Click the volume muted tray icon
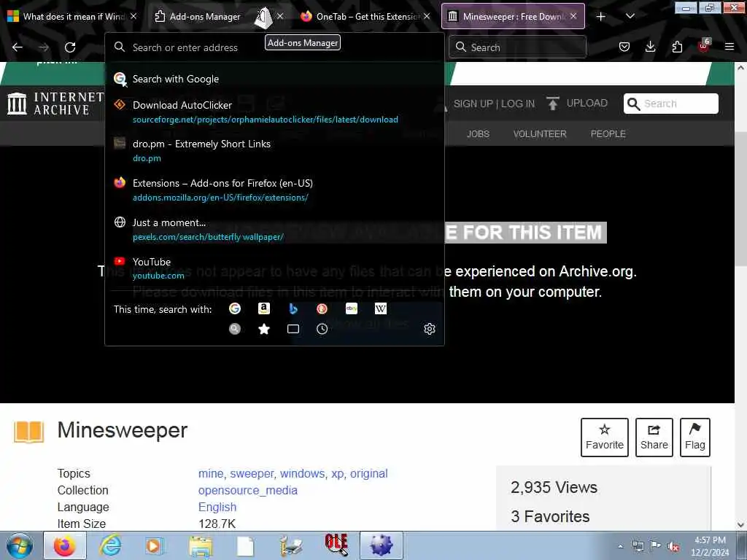 tap(673, 547)
